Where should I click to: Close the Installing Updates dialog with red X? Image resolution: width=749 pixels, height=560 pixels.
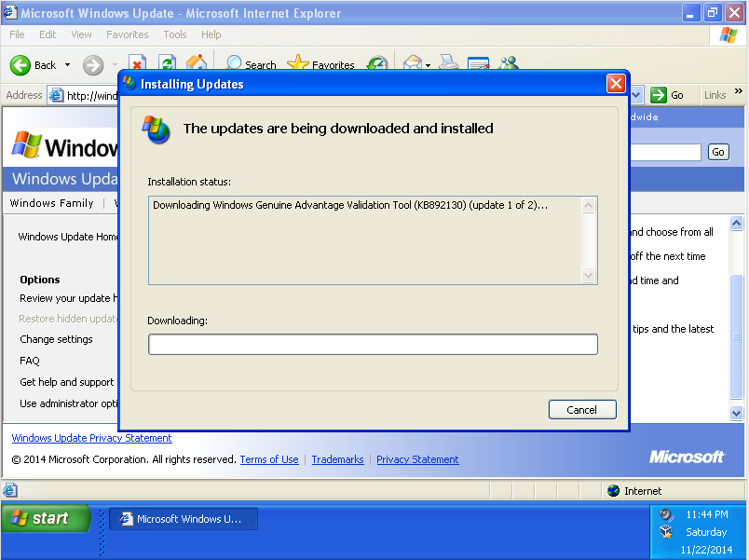[x=616, y=84]
